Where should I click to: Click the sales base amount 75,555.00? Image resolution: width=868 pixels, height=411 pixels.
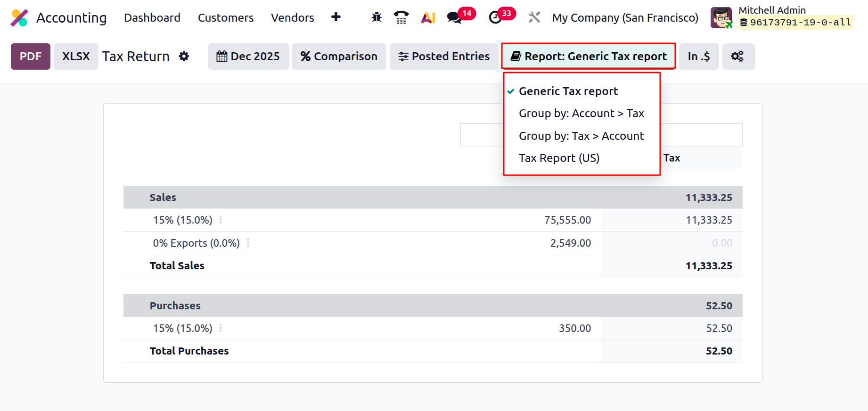pos(567,220)
